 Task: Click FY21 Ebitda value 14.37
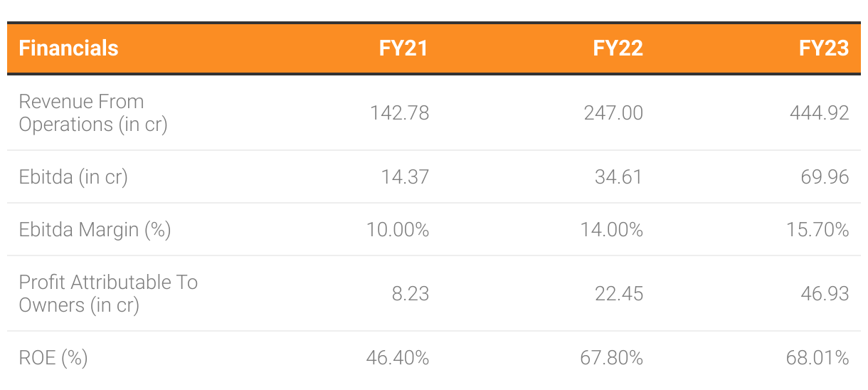[405, 176]
